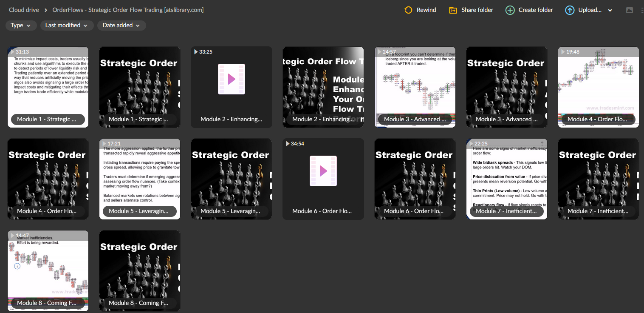Screen dimensions: 644x313
Task: Open the Type filter dropdown
Action: pyautogui.click(x=21, y=25)
